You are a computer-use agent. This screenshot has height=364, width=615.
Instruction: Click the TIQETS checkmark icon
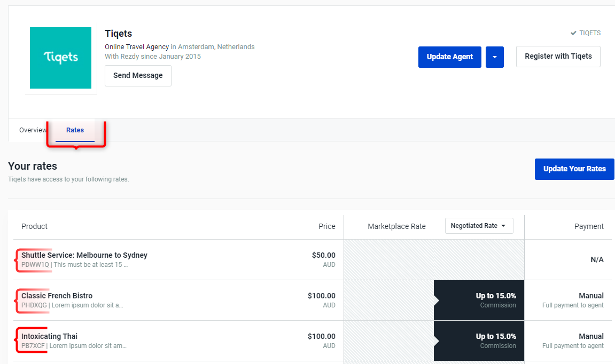click(x=573, y=33)
